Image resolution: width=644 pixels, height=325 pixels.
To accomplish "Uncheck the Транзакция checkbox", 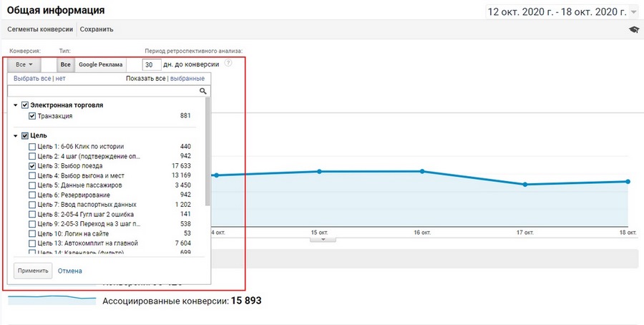I will 32,116.
